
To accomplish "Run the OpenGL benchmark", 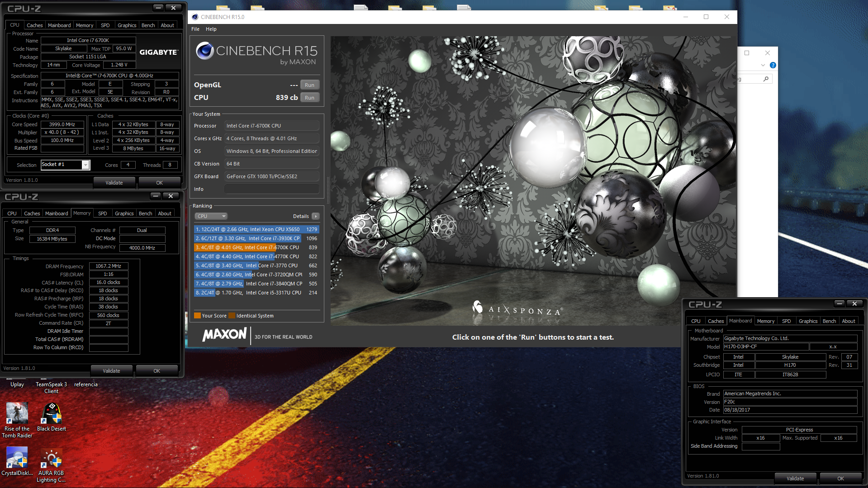I will [309, 85].
